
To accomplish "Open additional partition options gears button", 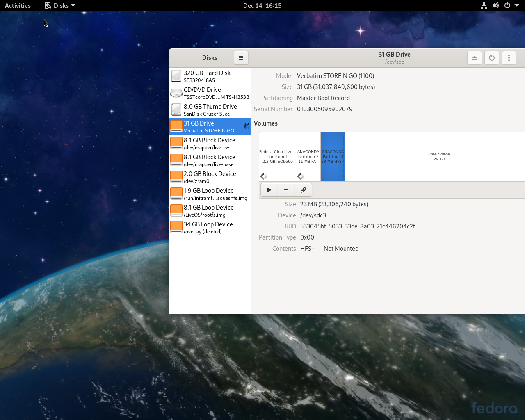I will click(x=304, y=190).
